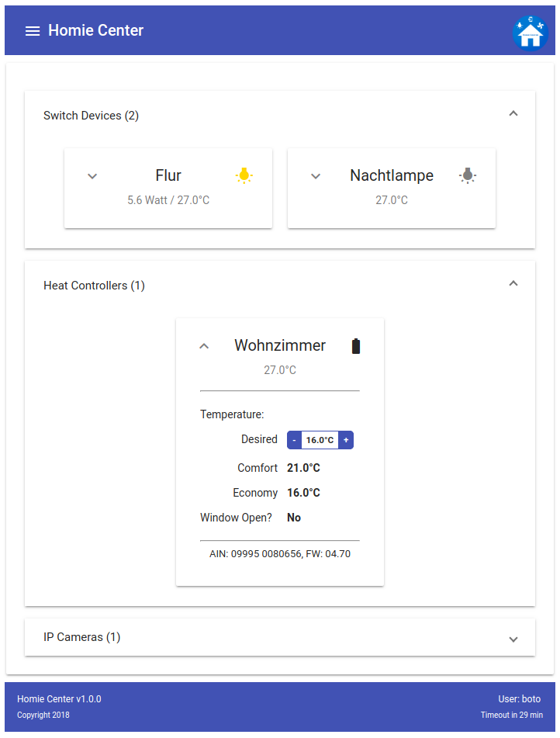Toggle the yellow Flur light bulb
Image resolution: width=560 pixels, height=738 pixels.
[x=244, y=175]
